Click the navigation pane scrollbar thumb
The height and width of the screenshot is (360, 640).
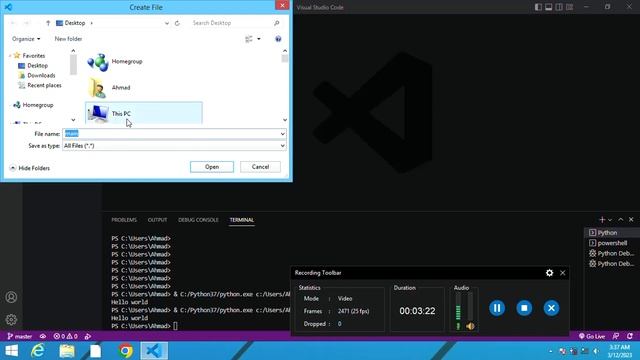click(73, 65)
